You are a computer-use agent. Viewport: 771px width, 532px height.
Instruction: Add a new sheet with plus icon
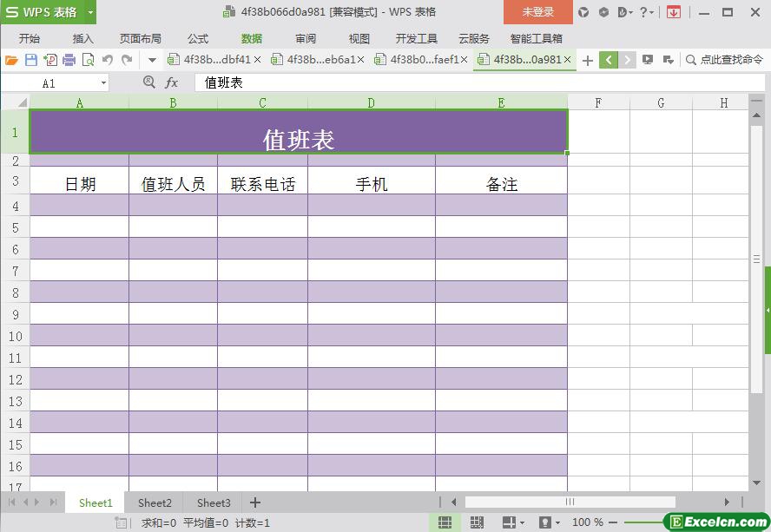[255, 502]
